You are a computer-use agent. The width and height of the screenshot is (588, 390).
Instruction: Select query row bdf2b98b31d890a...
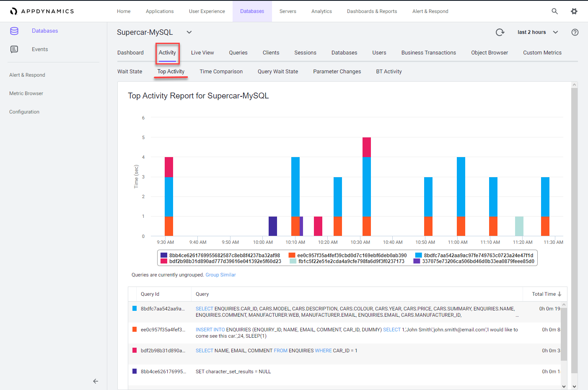pyautogui.click(x=345, y=354)
